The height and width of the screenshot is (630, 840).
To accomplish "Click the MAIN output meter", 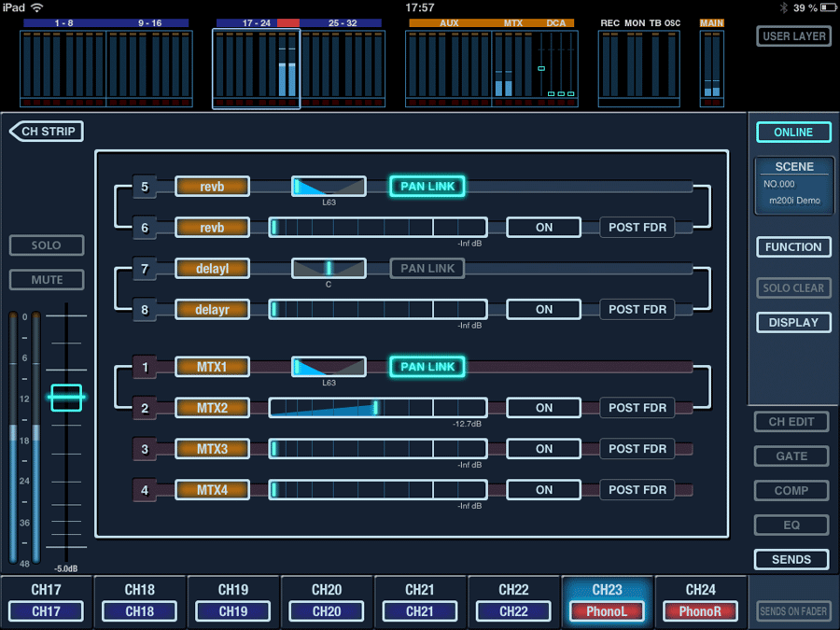I will [712, 67].
